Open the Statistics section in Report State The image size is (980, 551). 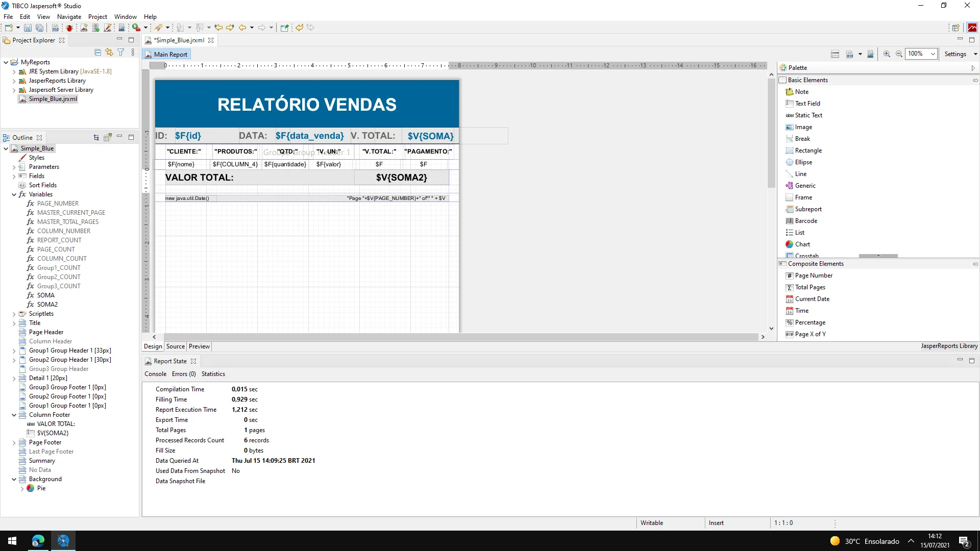[x=213, y=374]
